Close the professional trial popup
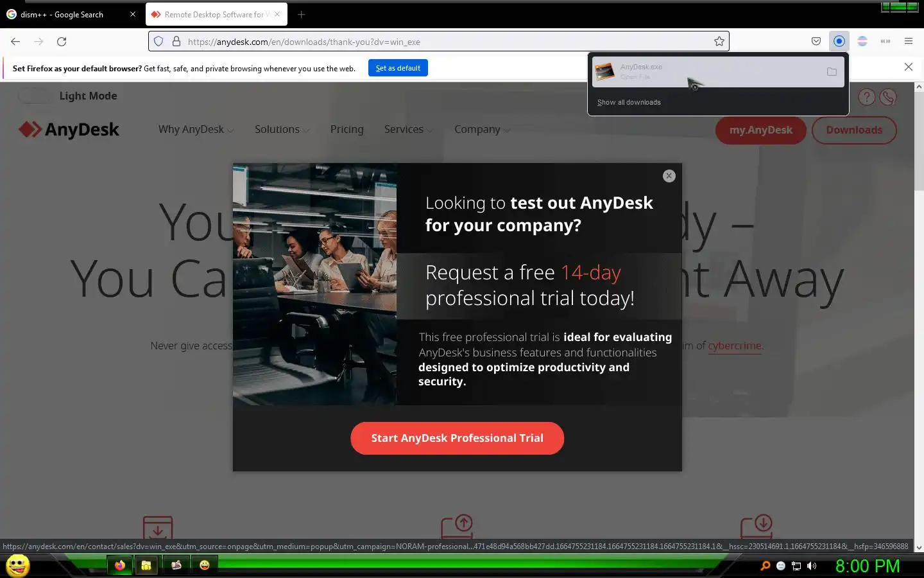 point(669,176)
